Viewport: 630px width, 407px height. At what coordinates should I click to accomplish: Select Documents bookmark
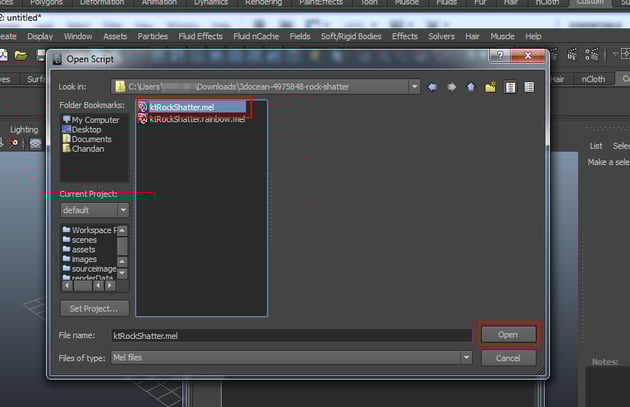[x=87, y=139]
